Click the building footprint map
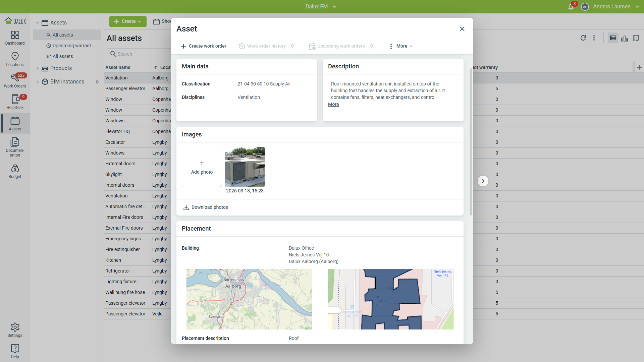 pyautogui.click(x=391, y=299)
